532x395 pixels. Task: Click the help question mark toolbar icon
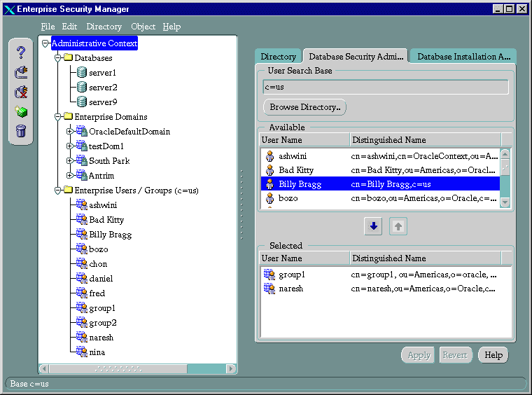point(21,52)
